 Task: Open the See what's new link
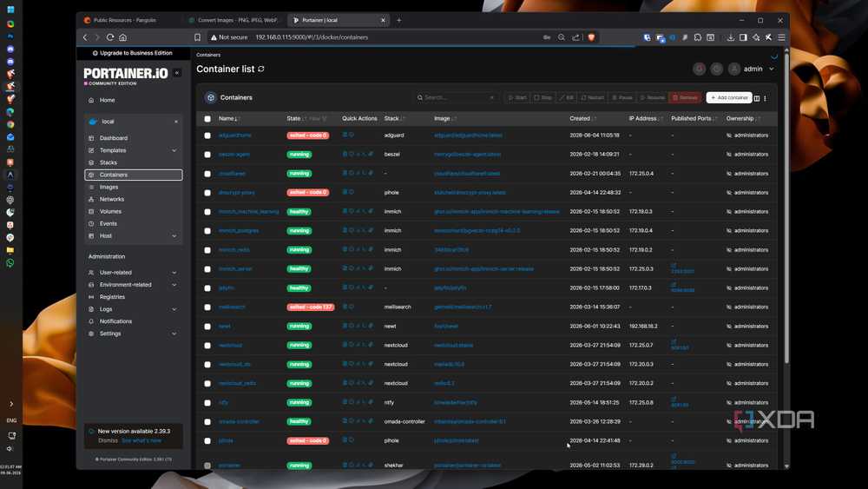pos(141,440)
